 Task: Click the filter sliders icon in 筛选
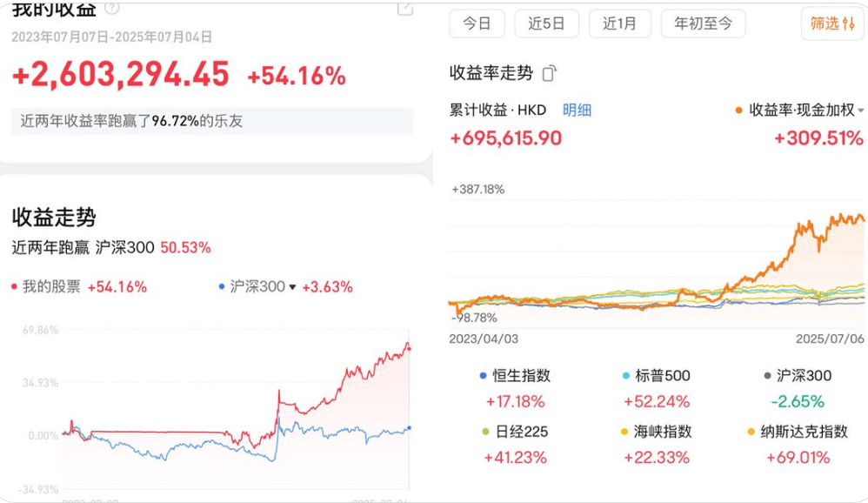(x=849, y=23)
